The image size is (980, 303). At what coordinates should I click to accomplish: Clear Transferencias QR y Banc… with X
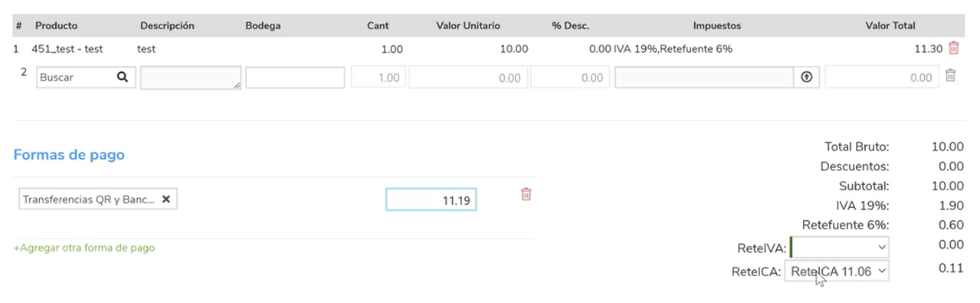click(x=166, y=199)
